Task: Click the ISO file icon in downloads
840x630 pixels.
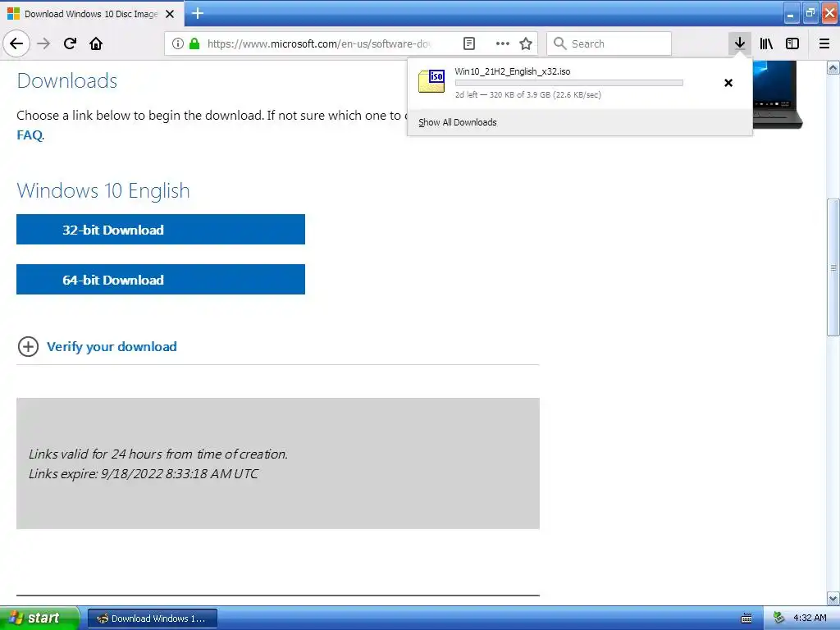Action: click(x=431, y=81)
